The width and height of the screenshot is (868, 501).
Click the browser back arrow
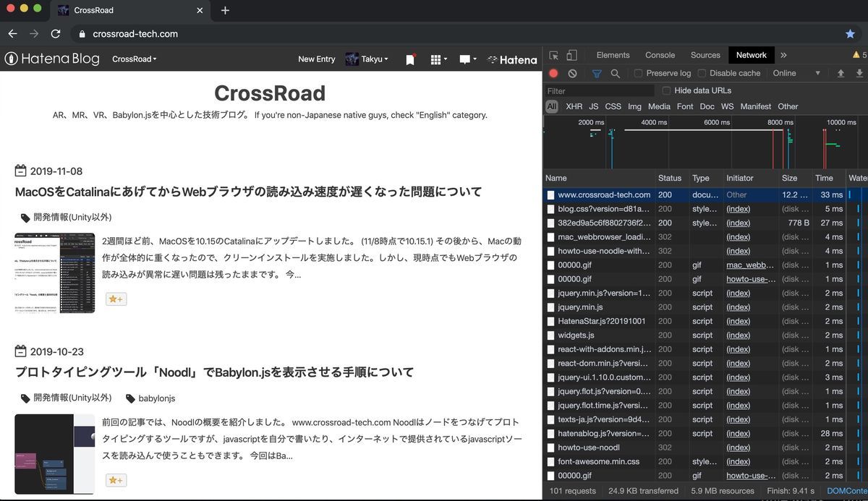pyautogui.click(x=12, y=34)
